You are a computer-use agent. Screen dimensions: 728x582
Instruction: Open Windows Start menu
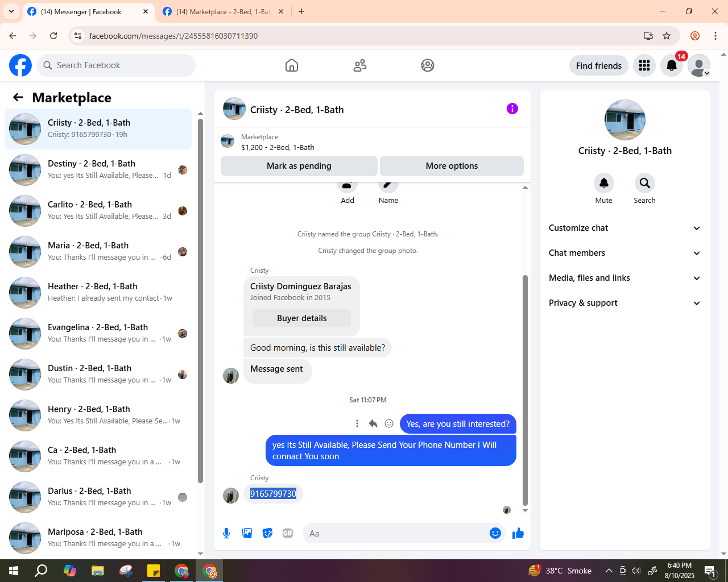[x=14, y=571]
